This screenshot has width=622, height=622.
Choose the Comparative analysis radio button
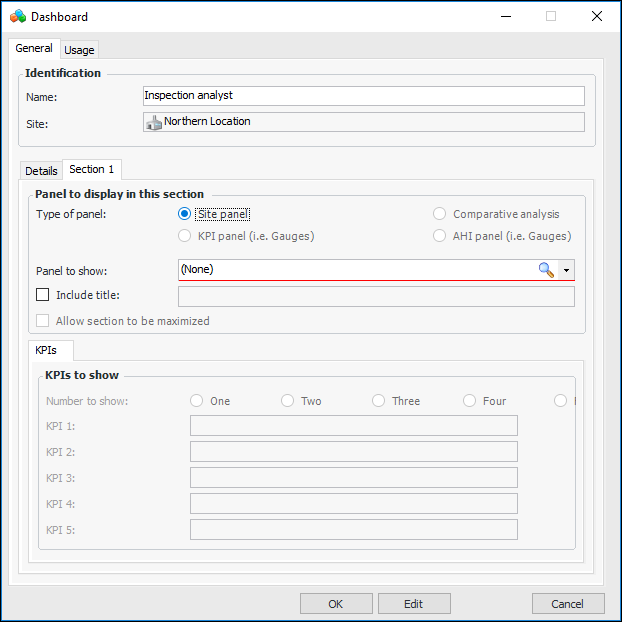[x=439, y=214]
